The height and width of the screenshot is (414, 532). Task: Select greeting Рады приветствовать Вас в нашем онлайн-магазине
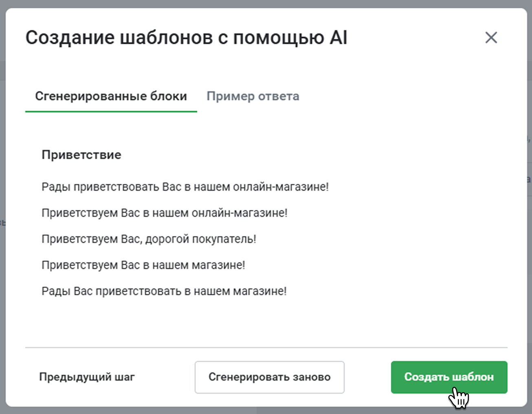(x=185, y=187)
